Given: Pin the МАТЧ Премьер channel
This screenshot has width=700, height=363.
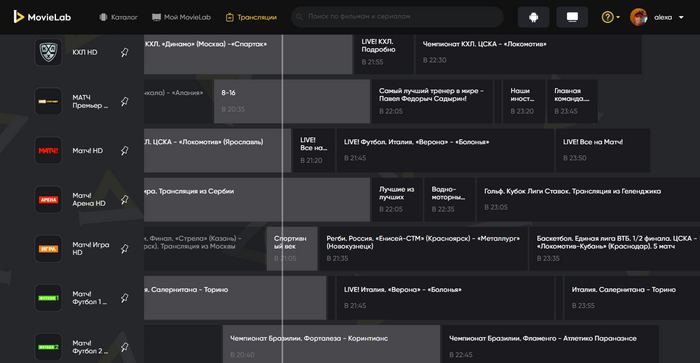Looking at the screenshot, I should click(125, 101).
